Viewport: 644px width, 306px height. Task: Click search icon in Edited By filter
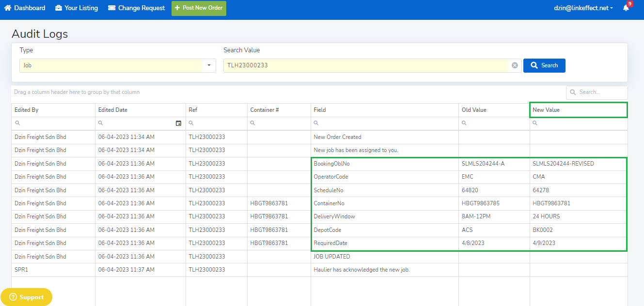tap(17, 123)
